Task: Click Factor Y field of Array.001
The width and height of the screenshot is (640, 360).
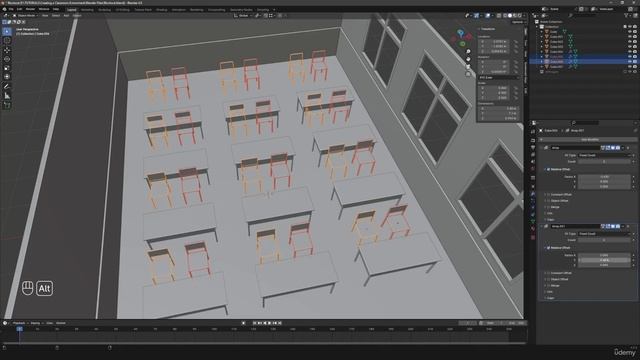Action: pyautogui.click(x=604, y=260)
